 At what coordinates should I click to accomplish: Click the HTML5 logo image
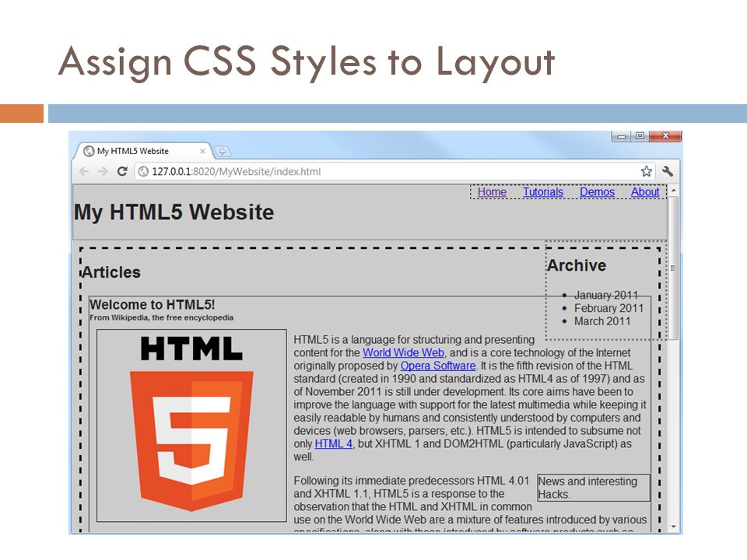point(191,425)
